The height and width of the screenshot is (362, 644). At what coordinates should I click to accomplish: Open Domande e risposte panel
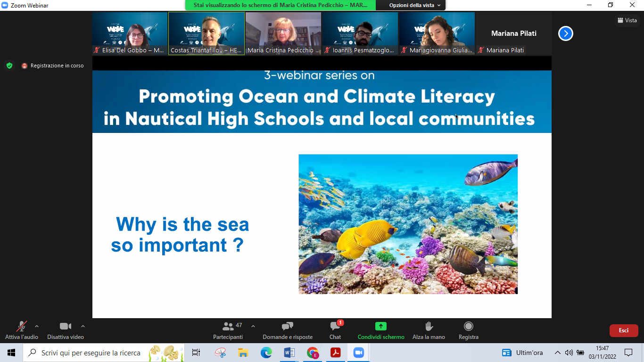287,330
